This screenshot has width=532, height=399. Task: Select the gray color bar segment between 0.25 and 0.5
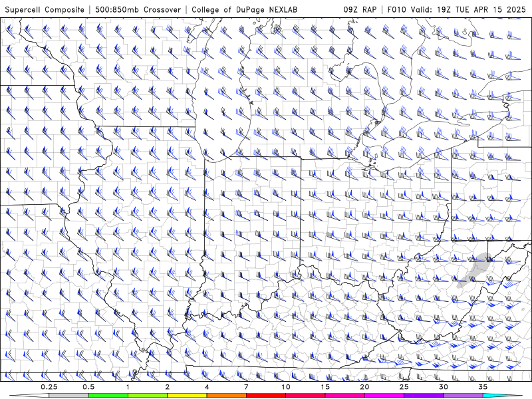click(68, 396)
